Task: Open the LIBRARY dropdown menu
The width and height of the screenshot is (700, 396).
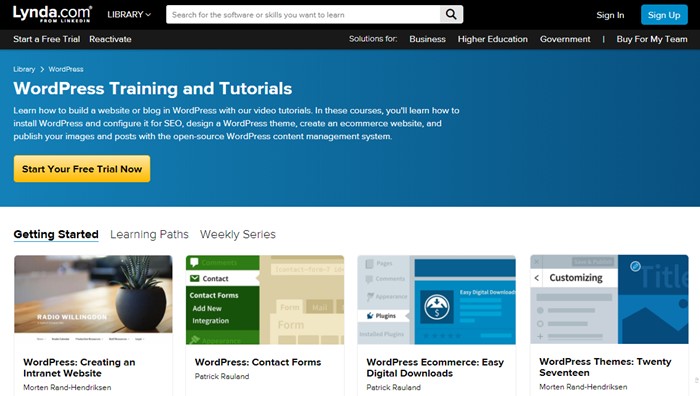Action: [x=129, y=15]
